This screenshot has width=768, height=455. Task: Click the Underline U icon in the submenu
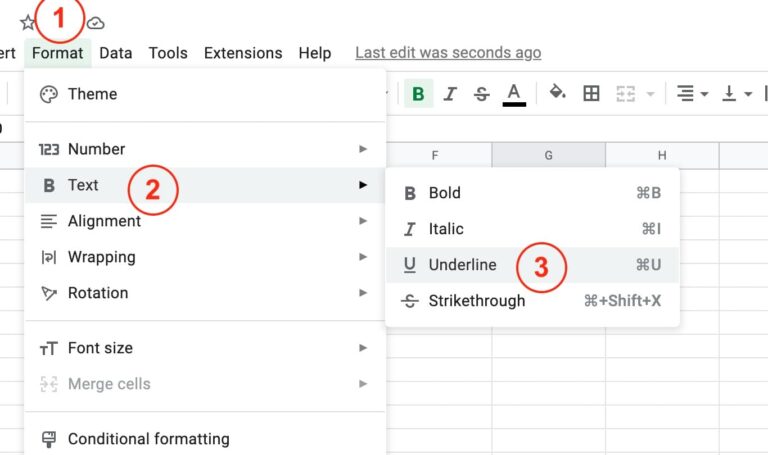click(x=409, y=265)
